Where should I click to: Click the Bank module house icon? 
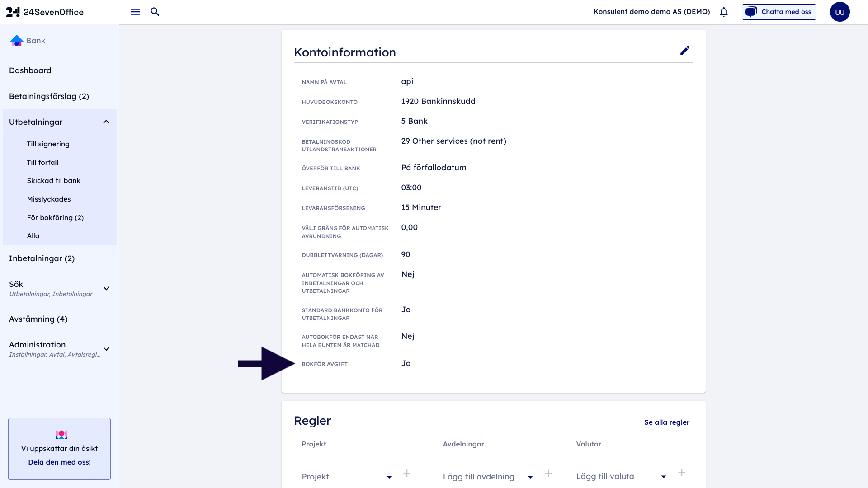[17, 41]
